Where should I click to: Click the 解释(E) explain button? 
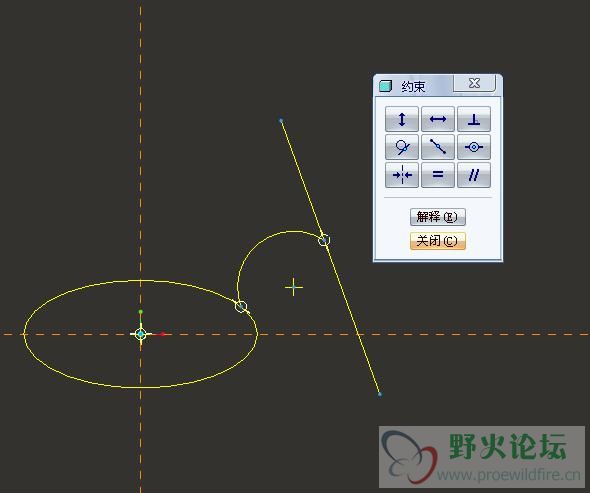tap(438, 217)
